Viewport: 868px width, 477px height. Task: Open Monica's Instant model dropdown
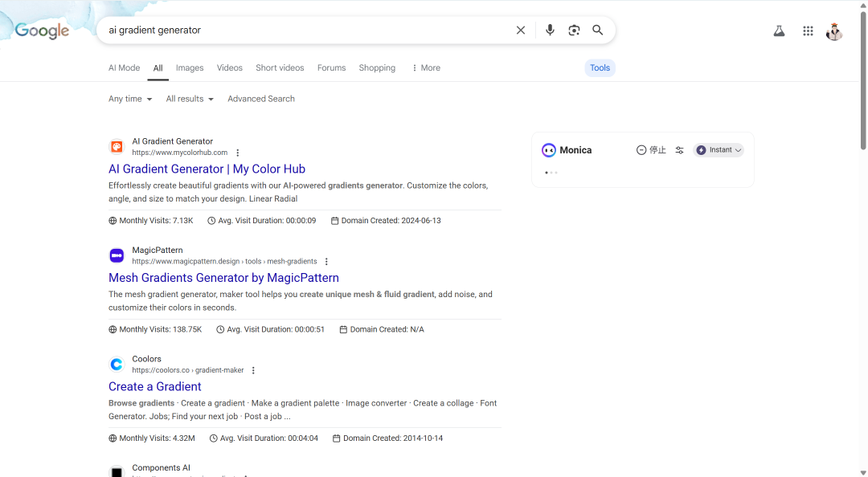[719, 150]
